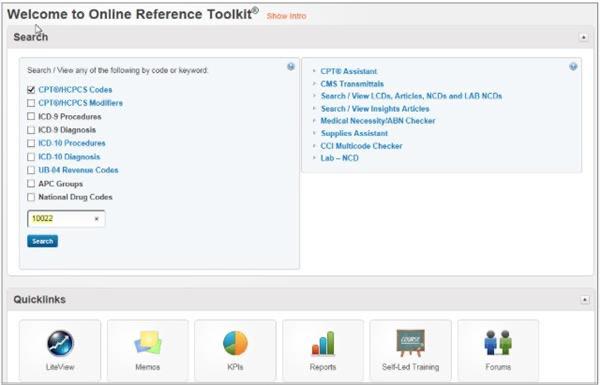Screen dimensions: 600x385
Task: Click help icon in reference links panel
Action: tap(573, 67)
